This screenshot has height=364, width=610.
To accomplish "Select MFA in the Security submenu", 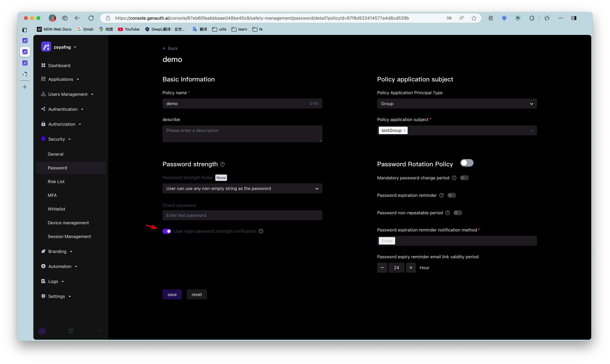I will point(52,195).
